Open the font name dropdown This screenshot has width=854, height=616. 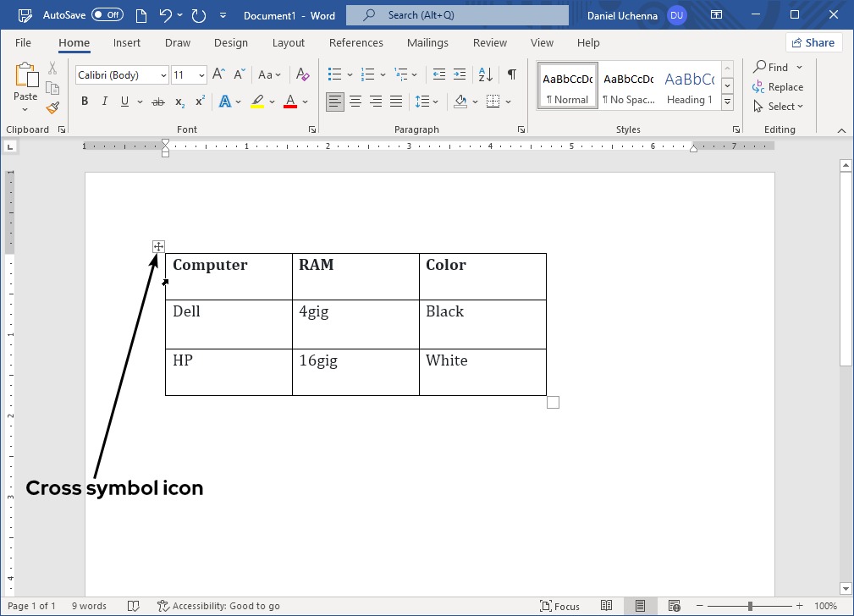[x=163, y=75]
